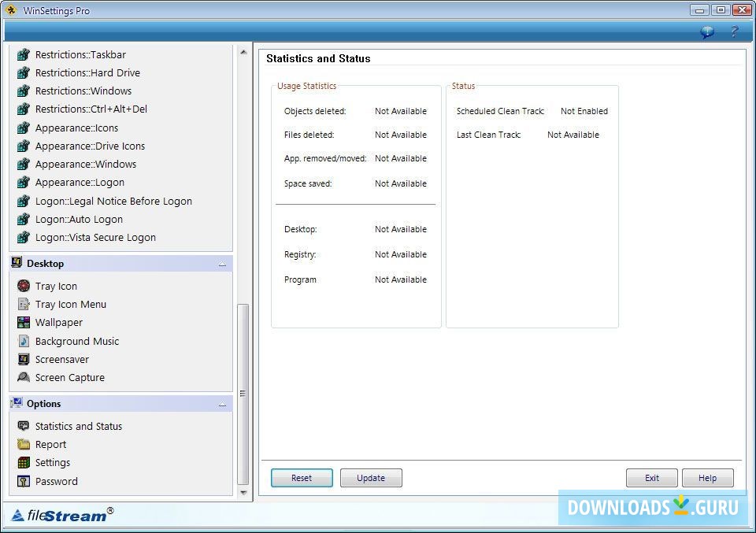
Task: Click the Last Clean Track label
Action: tap(488, 135)
